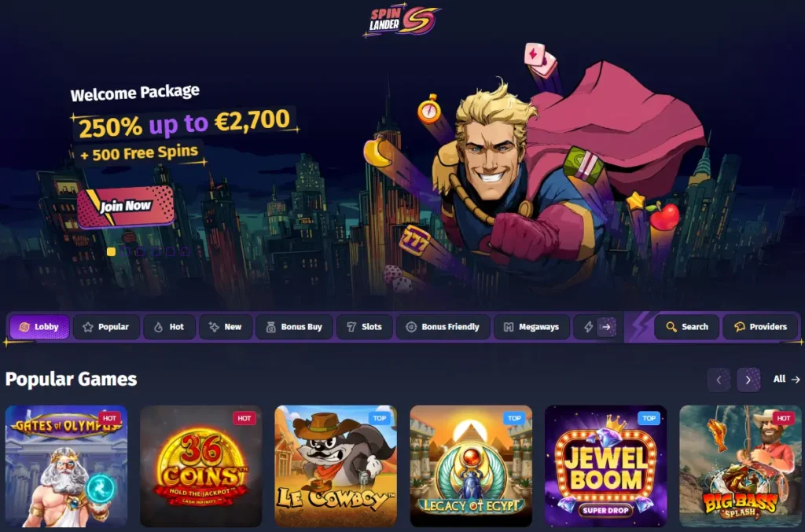
Task: Open the Bonus Buy category
Action: [x=295, y=327]
